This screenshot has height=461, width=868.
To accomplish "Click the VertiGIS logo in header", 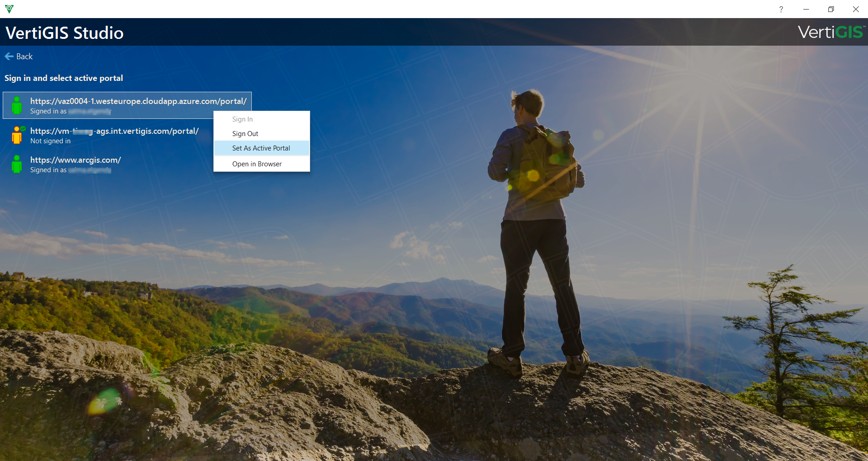I will click(x=831, y=32).
